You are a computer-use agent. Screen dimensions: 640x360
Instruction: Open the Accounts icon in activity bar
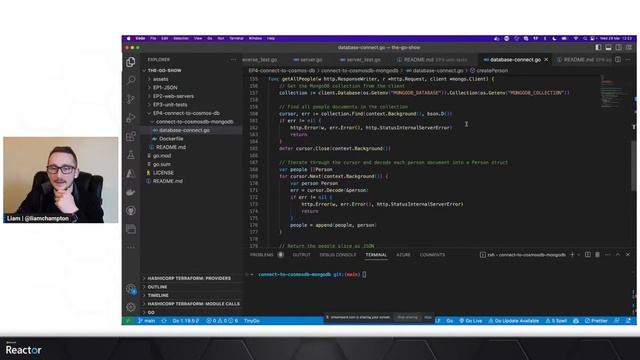coord(131,289)
